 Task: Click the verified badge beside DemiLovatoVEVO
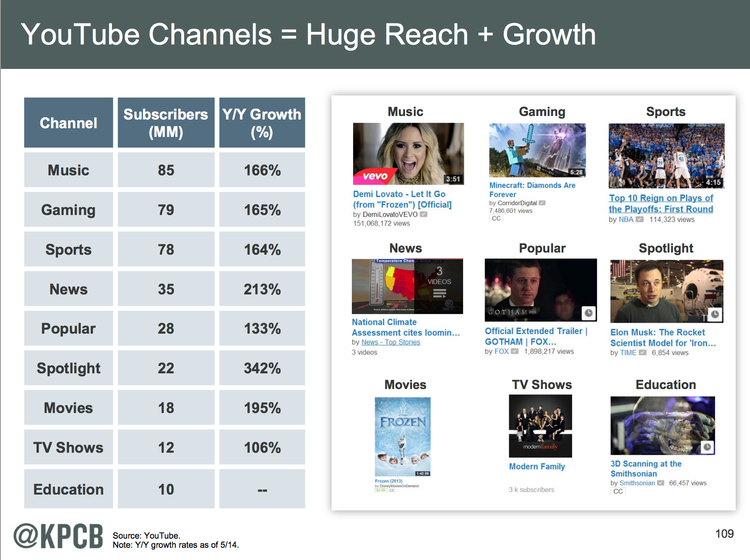[423, 215]
